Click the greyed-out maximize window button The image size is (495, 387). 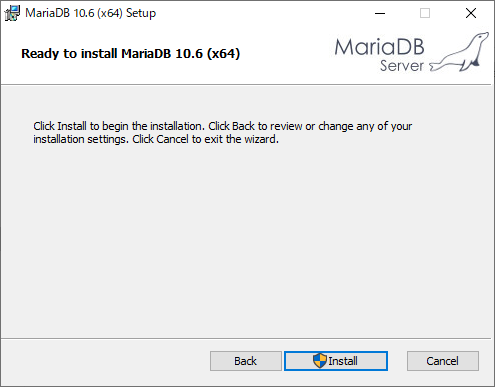[x=425, y=13]
